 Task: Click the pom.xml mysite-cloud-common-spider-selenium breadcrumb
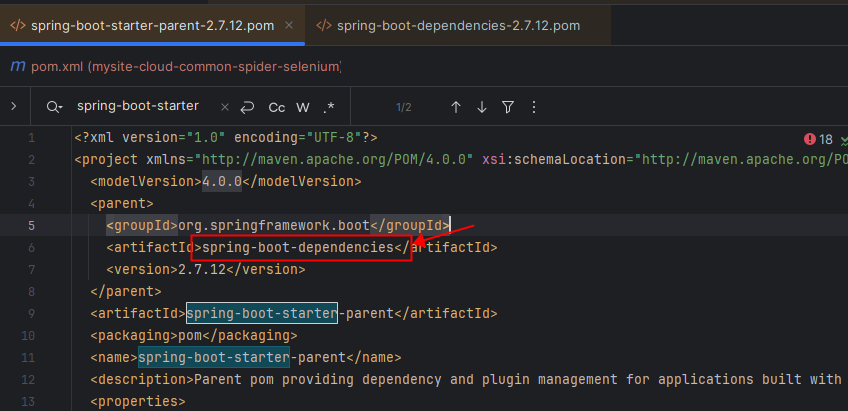coord(186,67)
